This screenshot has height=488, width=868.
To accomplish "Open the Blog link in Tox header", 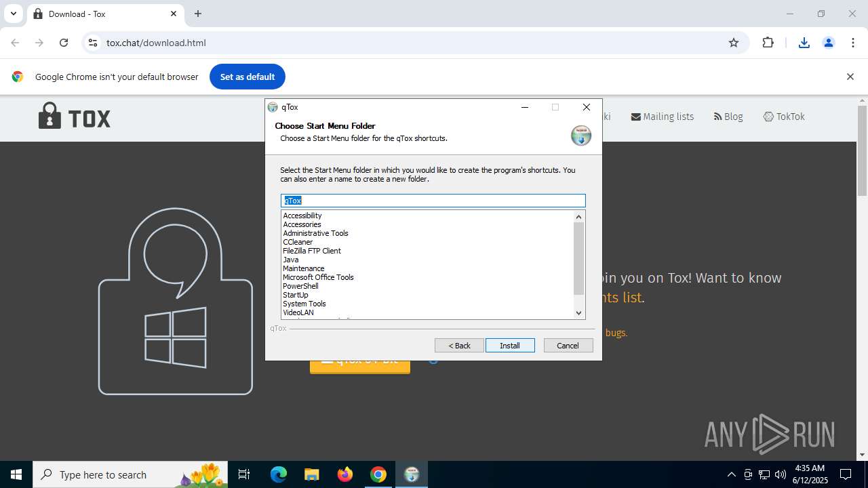I will (x=728, y=117).
